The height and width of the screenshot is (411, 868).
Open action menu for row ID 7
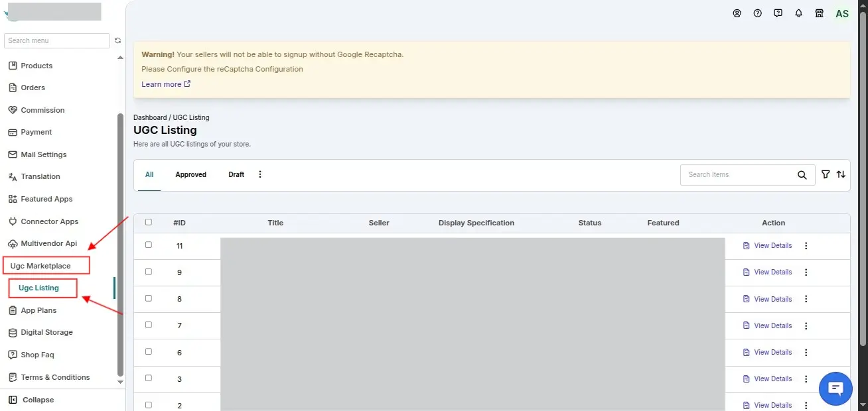[806, 325]
